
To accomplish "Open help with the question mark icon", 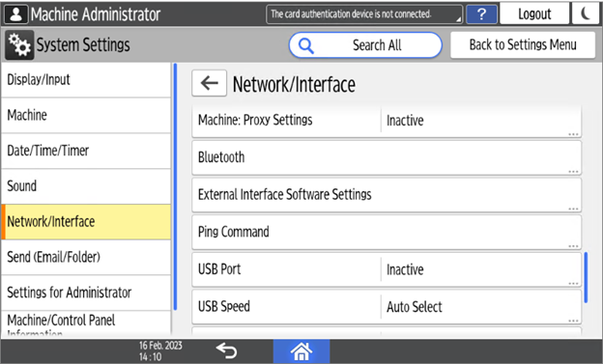I will point(481,14).
